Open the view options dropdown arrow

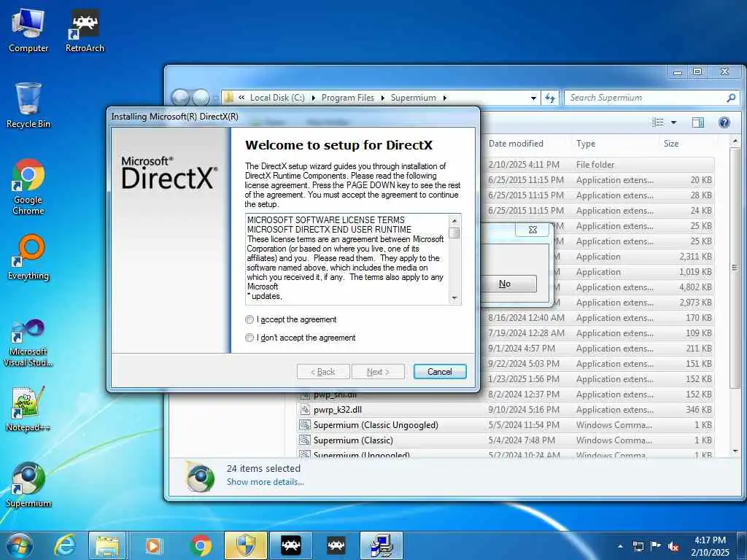click(673, 122)
